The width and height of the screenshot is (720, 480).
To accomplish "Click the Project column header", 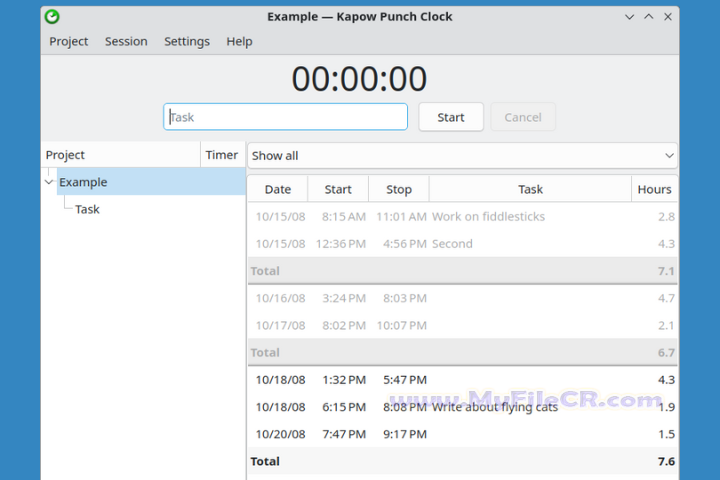I will (x=121, y=155).
